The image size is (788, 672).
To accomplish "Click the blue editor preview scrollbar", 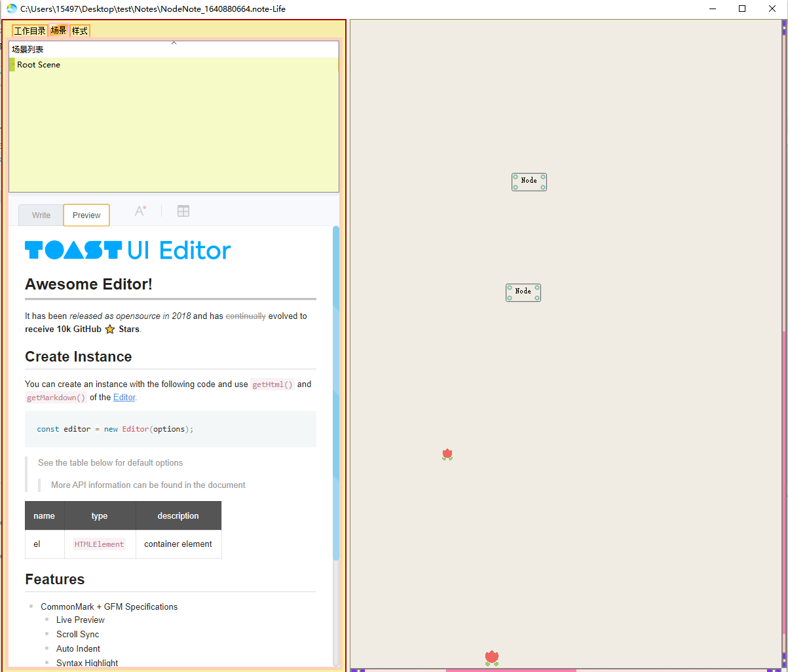I will (x=336, y=393).
